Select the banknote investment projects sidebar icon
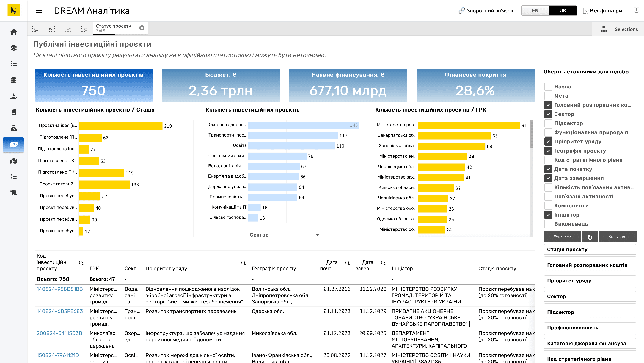 [13, 145]
